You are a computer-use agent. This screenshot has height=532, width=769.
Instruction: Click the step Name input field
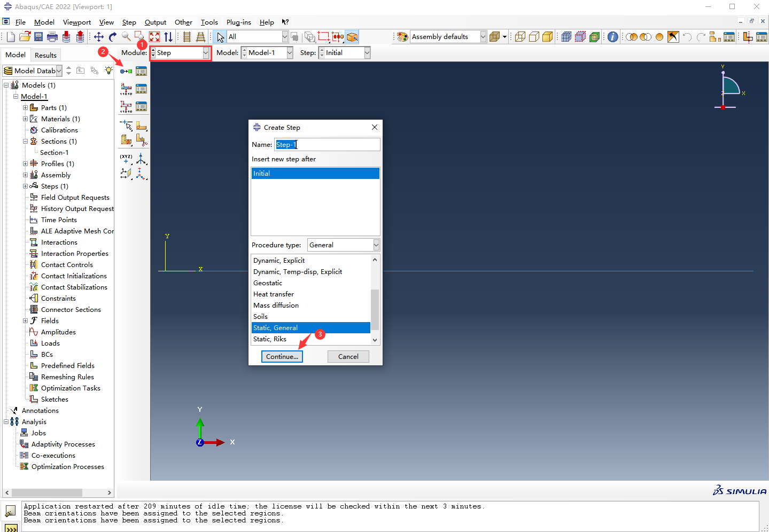click(x=327, y=145)
